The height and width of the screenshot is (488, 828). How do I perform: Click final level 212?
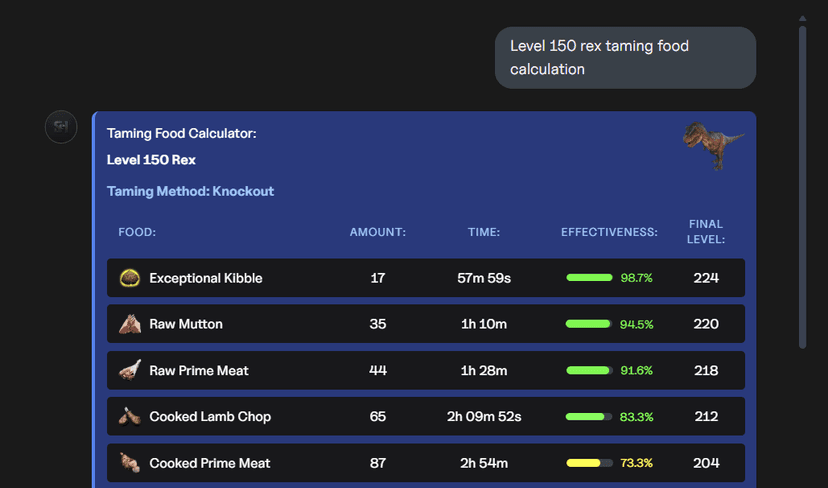coord(706,417)
